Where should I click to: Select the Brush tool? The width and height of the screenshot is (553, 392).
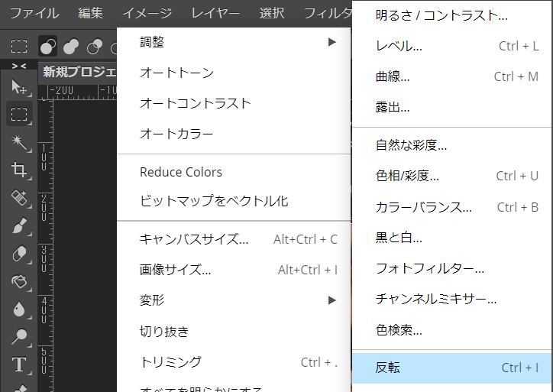19,225
